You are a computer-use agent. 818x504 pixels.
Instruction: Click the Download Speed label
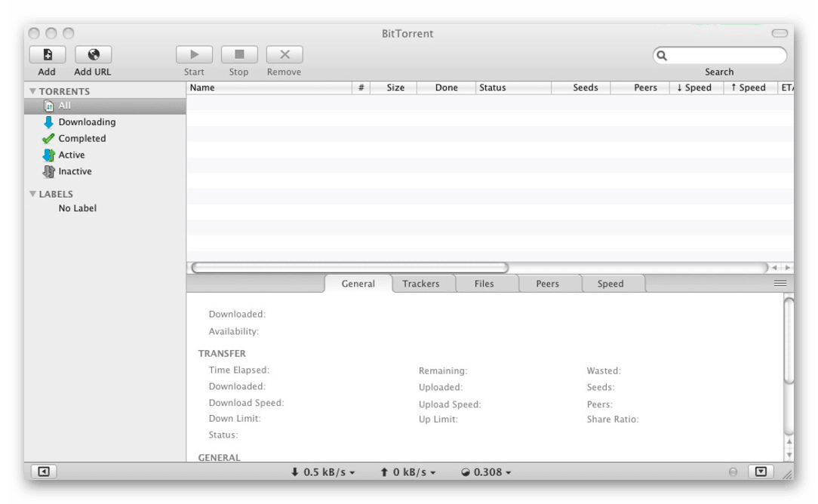click(246, 403)
